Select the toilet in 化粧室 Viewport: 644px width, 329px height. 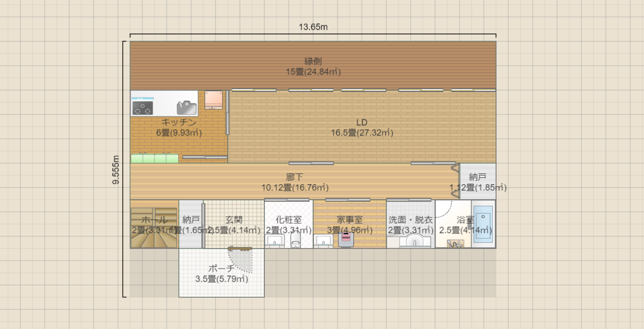[x=296, y=239]
